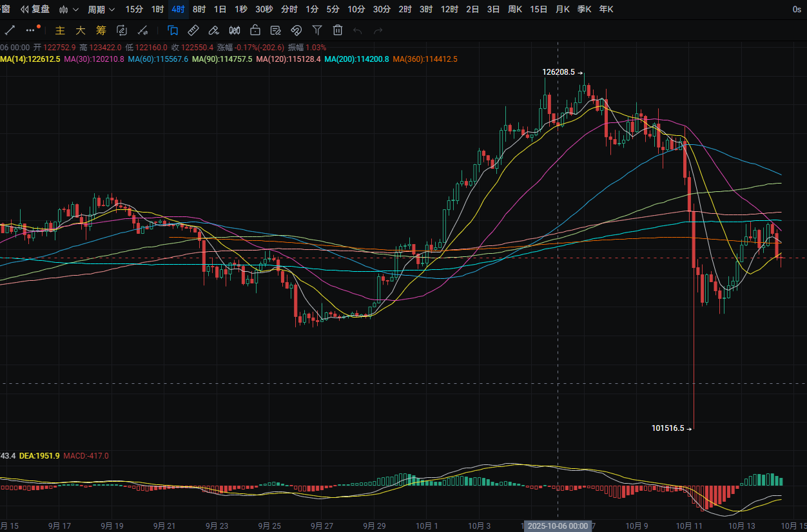This screenshot has height=532, width=807.
Task: Click the magnet snap icon
Action: pos(297,30)
